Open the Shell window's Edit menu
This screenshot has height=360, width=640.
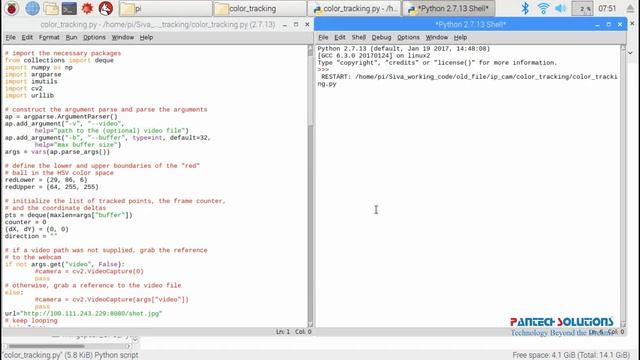coord(340,37)
